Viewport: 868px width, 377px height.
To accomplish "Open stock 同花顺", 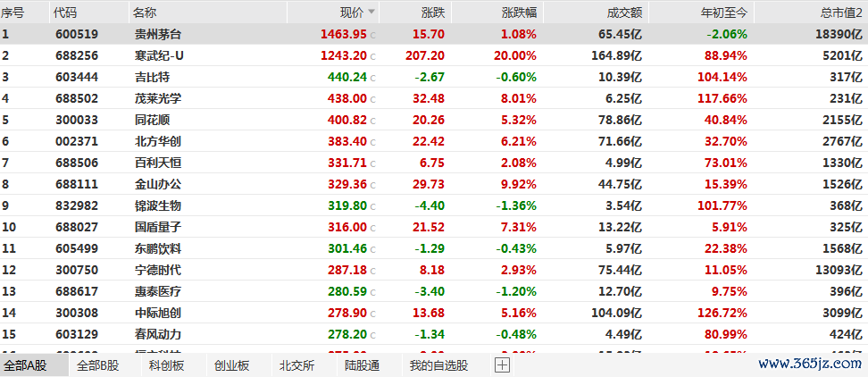I will click(x=152, y=120).
